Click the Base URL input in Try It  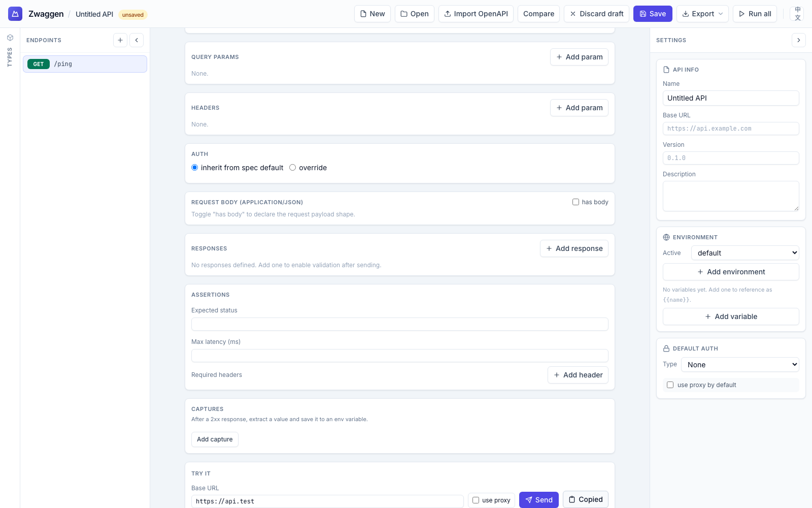pos(327,501)
